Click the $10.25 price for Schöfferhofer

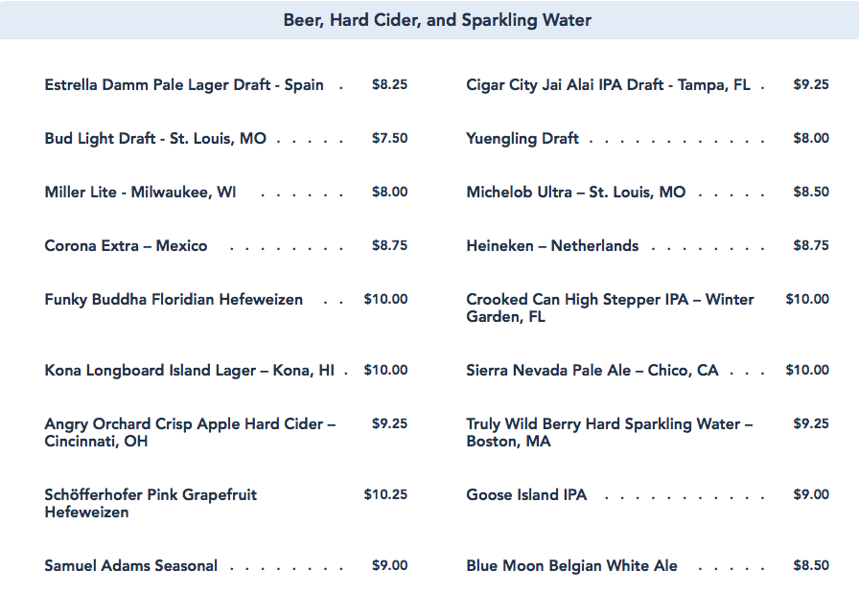385,494
